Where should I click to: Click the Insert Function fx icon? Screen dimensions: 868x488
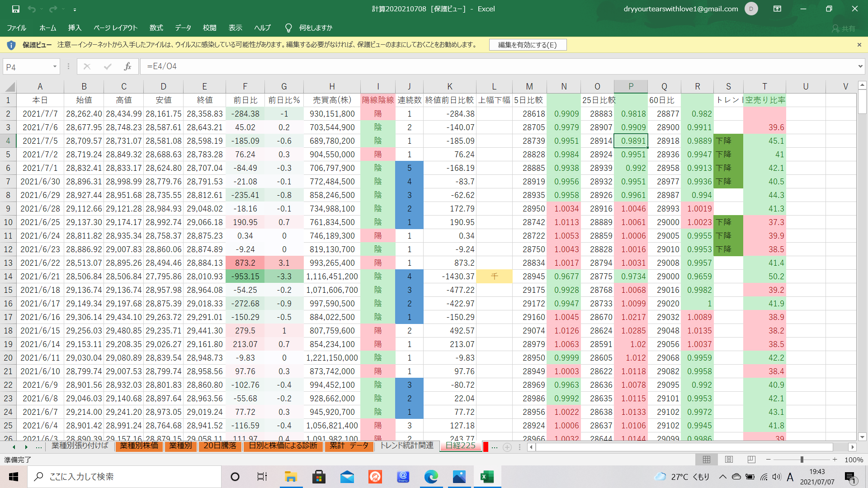[127, 66]
